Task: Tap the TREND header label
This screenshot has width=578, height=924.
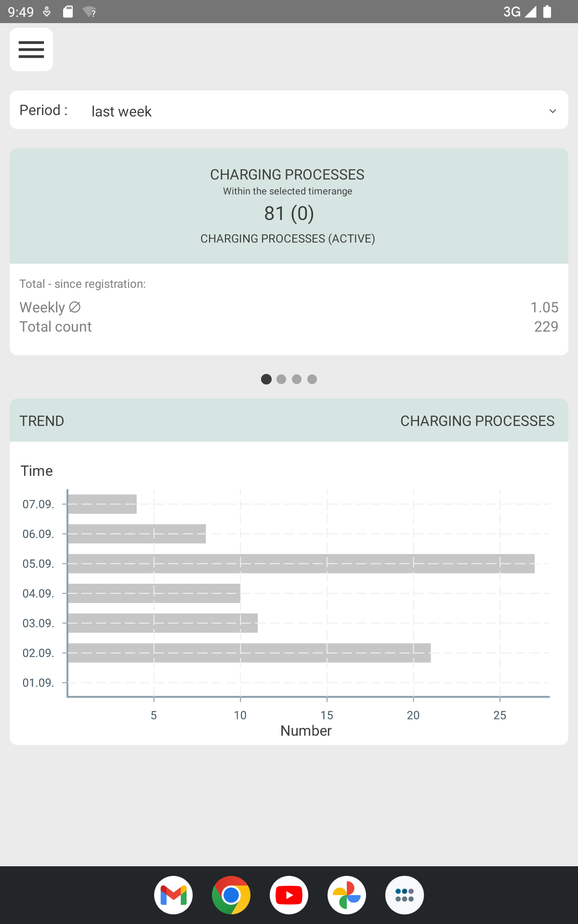Action: [42, 421]
